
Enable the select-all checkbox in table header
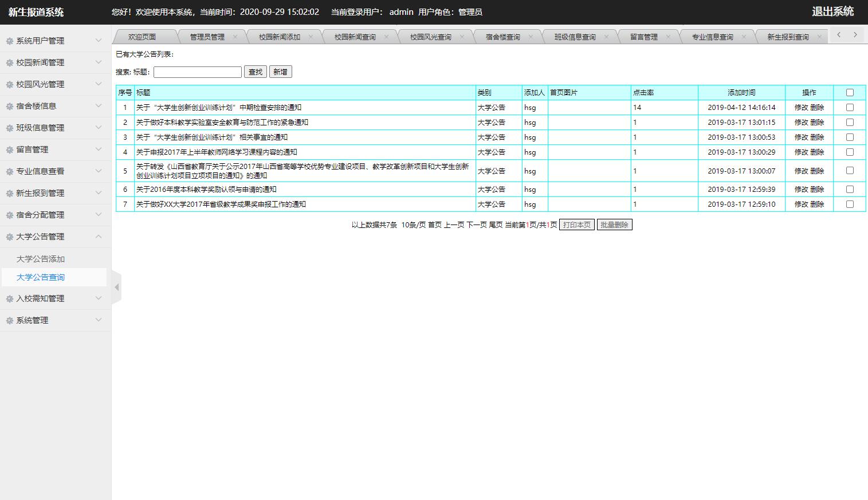tap(850, 92)
